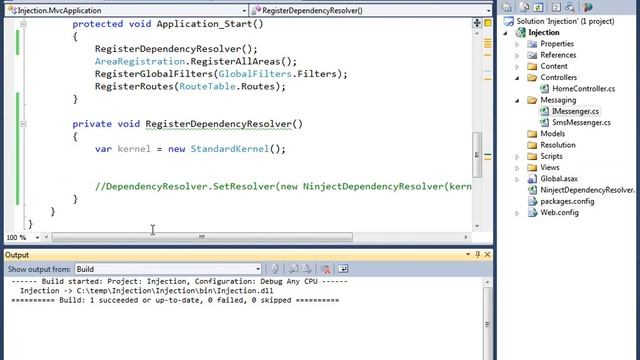Click the HomeController.cs file icon
Image resolution: width=640 pixels, height=360 pixels.
[544, 89]
